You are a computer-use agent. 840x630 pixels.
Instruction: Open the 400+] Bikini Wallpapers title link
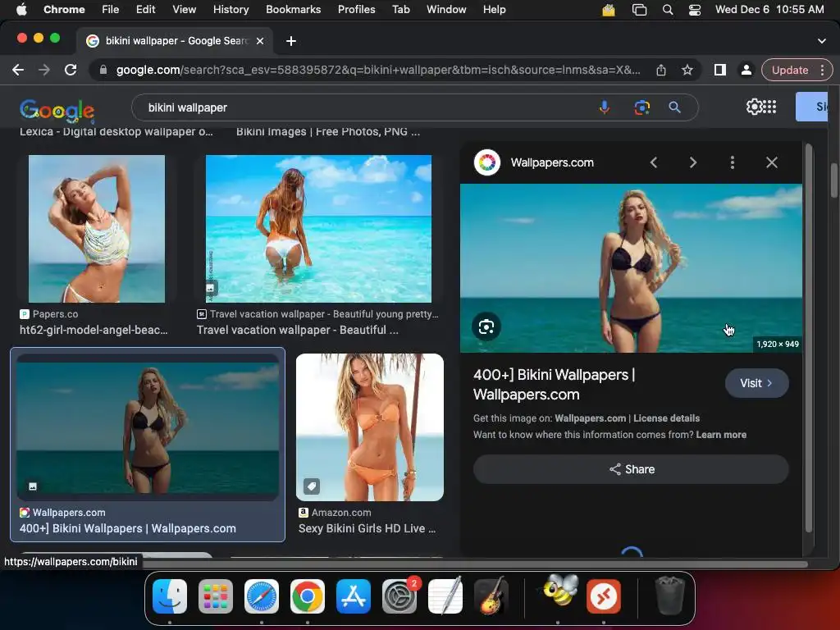click(554, 385)
